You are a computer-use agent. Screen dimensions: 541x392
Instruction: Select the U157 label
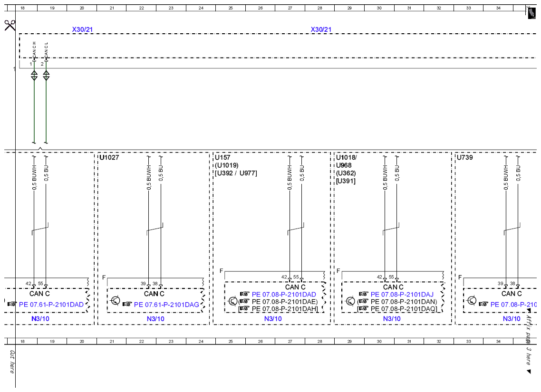tap(222, 158)
